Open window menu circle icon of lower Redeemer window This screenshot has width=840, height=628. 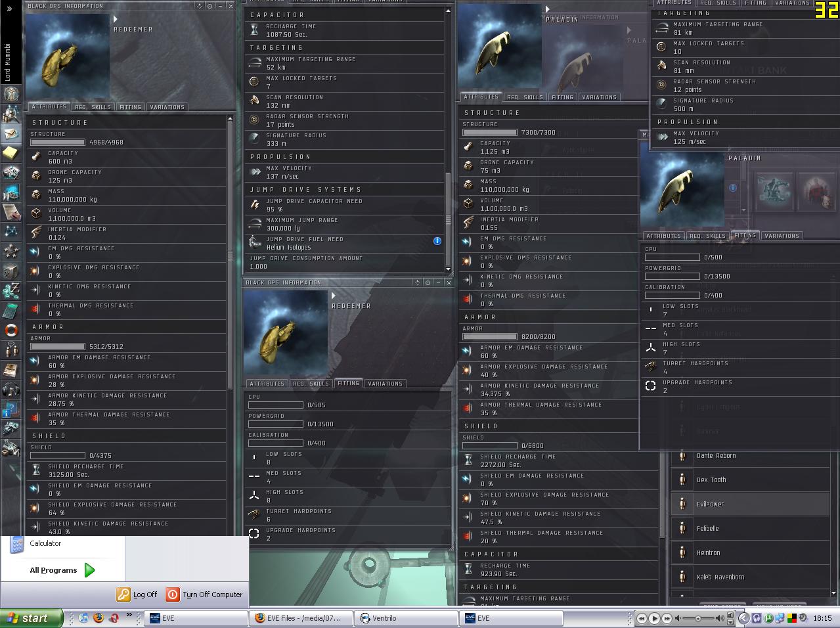[x=428, y=282]
